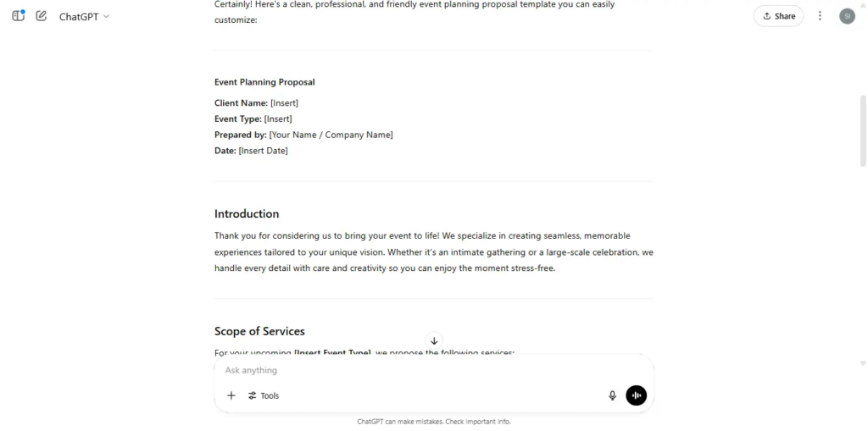868x431 pixels.
Task: Click the Introduction heading
Action: [247, 214]
